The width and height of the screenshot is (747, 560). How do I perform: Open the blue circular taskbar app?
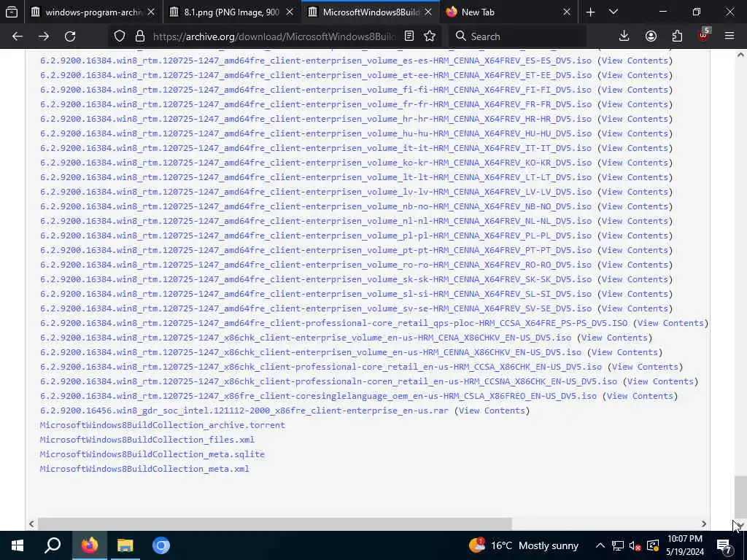(161, 545)
